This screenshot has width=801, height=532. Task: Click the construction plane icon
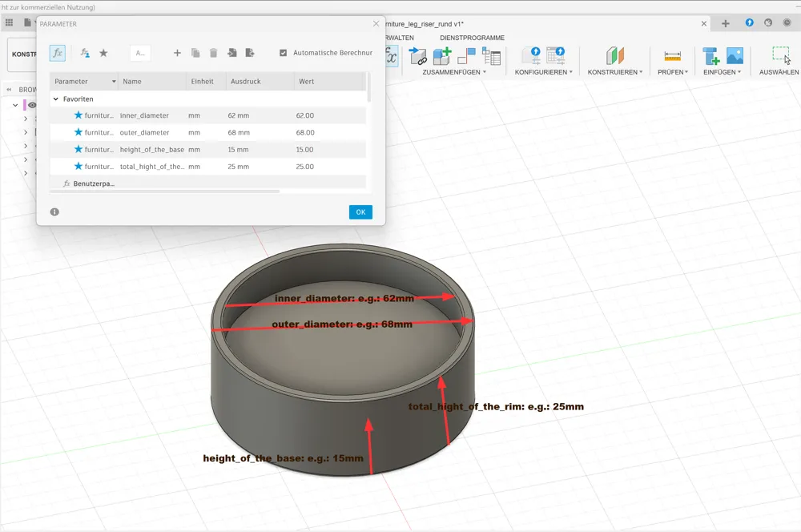pyautogui.click(x=615, y=55)
